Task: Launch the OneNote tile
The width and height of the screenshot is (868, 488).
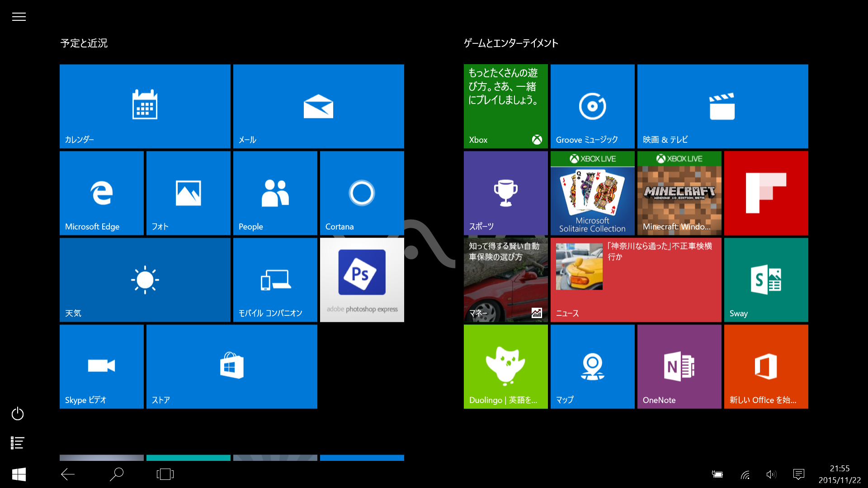Action: point(679,366)
